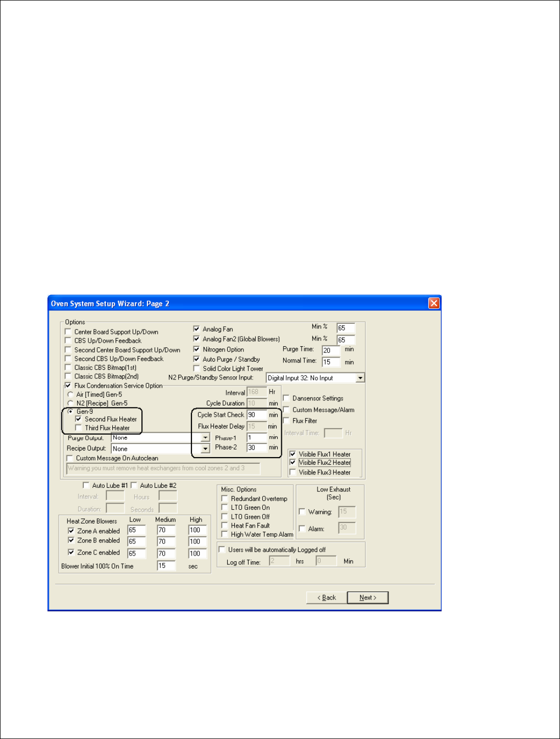Check the Flux Filter option
This screenshot has width=560, height=739.
286,421
